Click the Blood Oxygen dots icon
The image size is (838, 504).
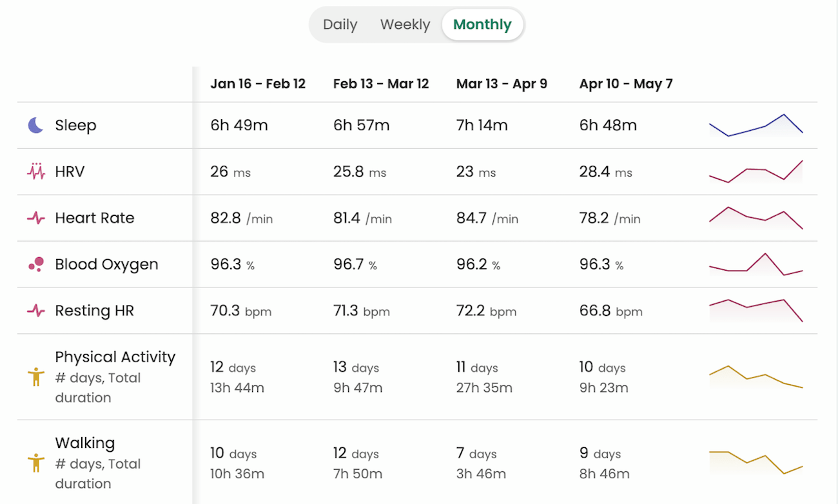point(36,264)
